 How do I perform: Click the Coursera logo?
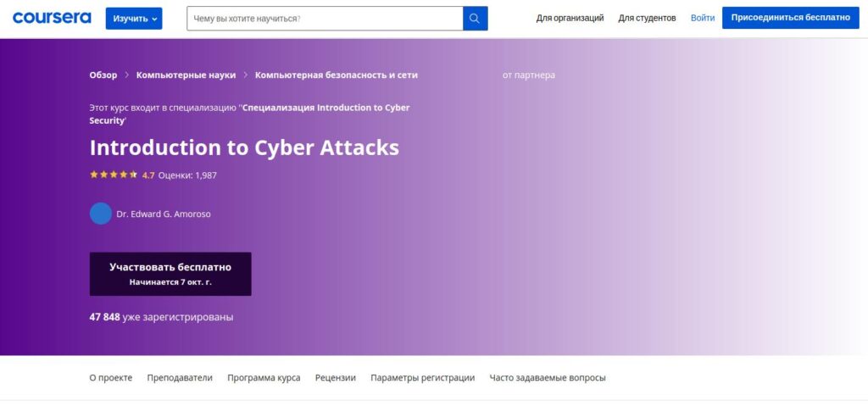pos(52,18)
